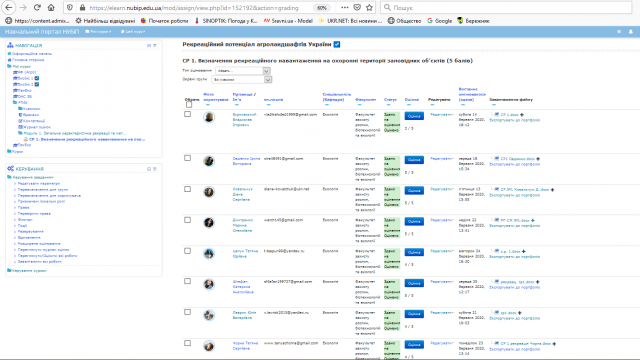Expand Журнал оцінок link in Керування завданням
The height and width of the screenshot is (360, 640).
[43, 249]
